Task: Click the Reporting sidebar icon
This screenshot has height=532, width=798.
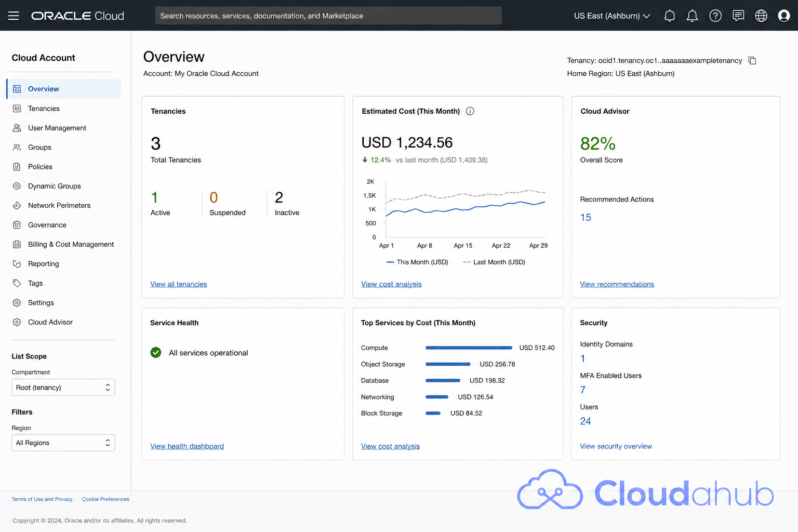Action: [x=17, y=263]
